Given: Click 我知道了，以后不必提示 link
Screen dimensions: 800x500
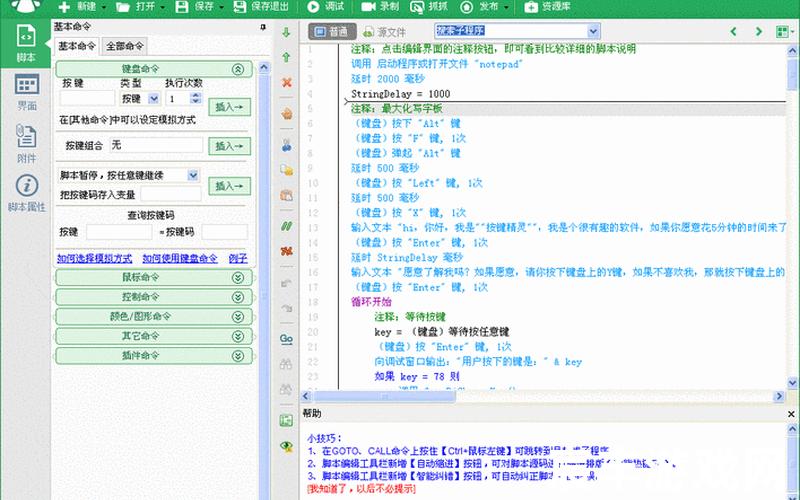Looking at the screenshot, I should coord(361,489).
